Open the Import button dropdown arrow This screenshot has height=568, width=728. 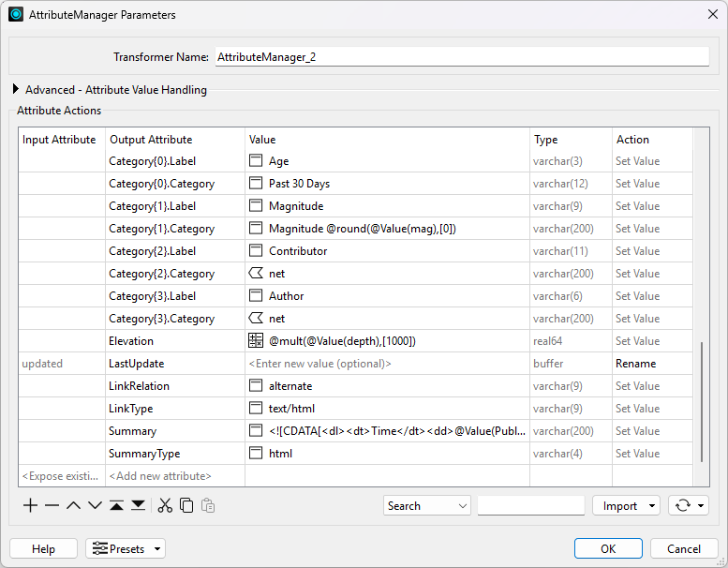point(652,505)
